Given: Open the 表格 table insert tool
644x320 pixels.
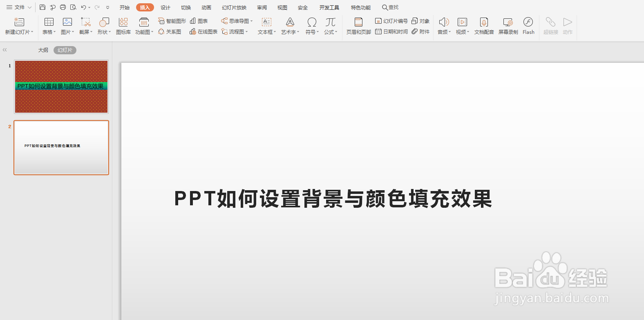Looking at the screenshot, I should point(49,26).
